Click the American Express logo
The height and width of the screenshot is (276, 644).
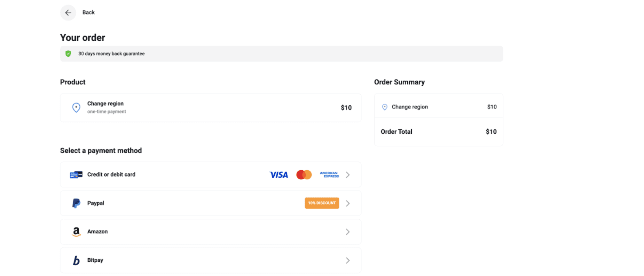[329, 175]
